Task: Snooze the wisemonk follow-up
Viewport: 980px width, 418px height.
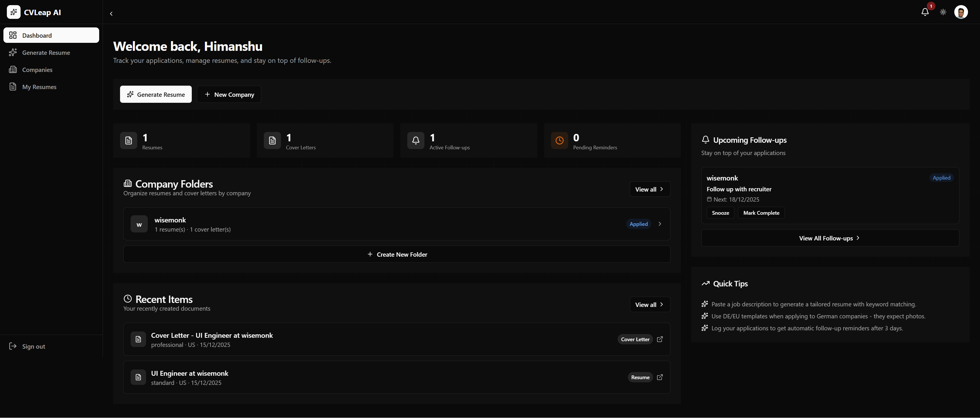Action: tap(720, 213)
